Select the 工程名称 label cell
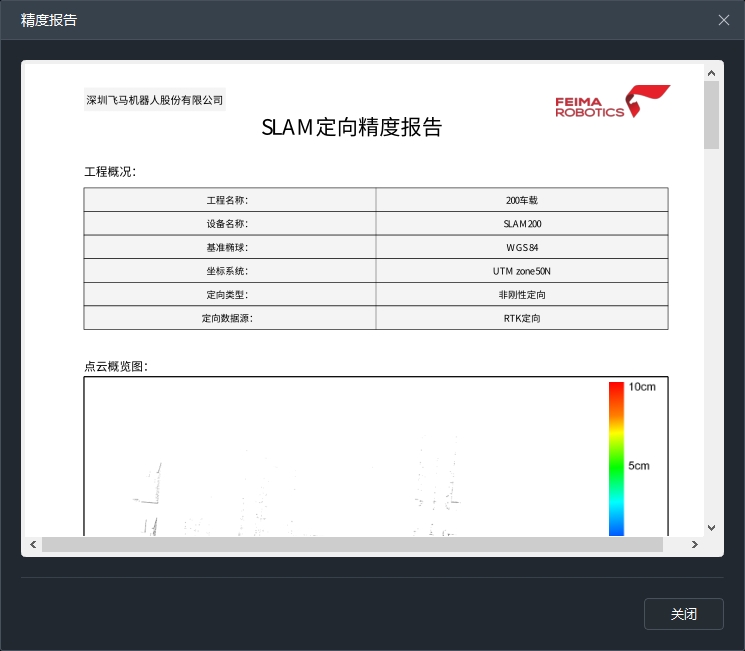Viewport: 745px width, 651px height. (229, 200)
